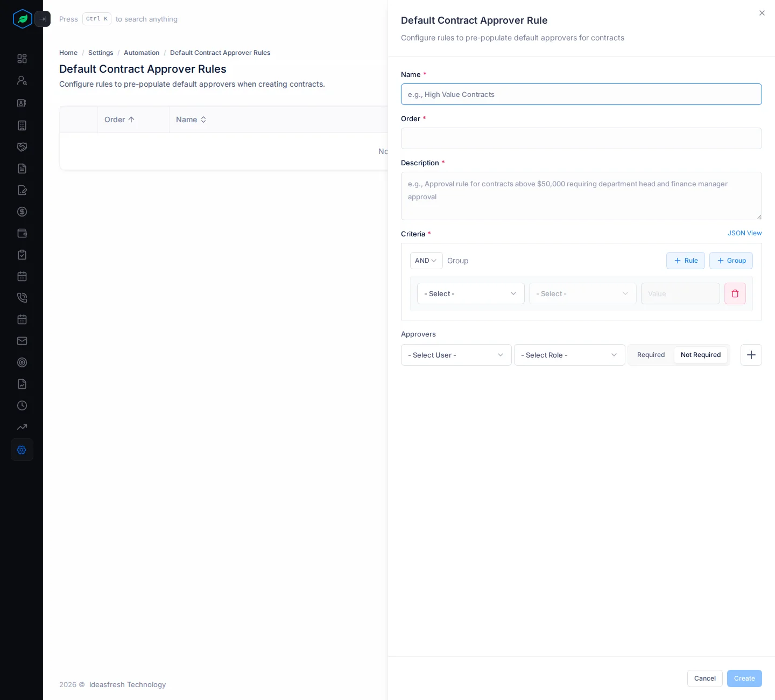The image size is (775, 700).
Task: Open the document with pencil sidebar icon
Action: click(22, 190)
